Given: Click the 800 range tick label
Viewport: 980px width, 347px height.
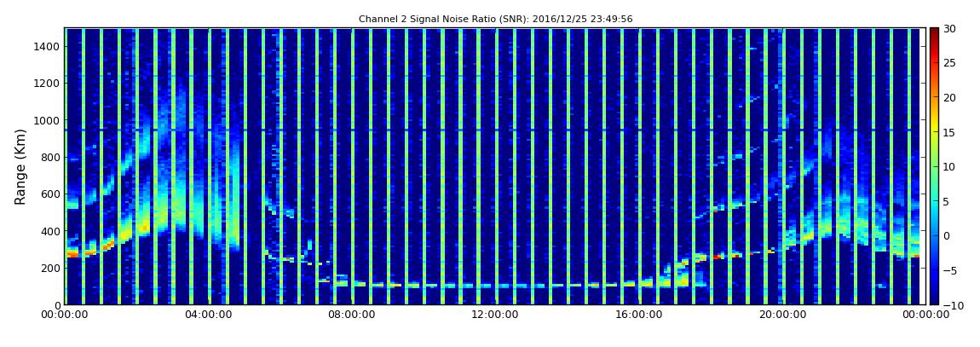Looking at the screenshot, I should (x=50, y=157).
